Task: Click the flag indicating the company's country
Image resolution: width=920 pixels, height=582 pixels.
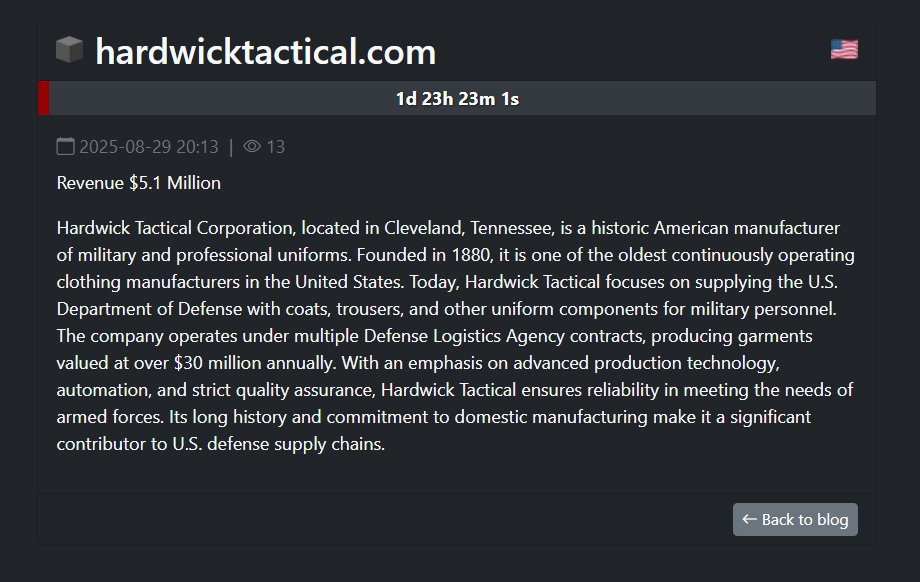Action: tap(844, 47)
